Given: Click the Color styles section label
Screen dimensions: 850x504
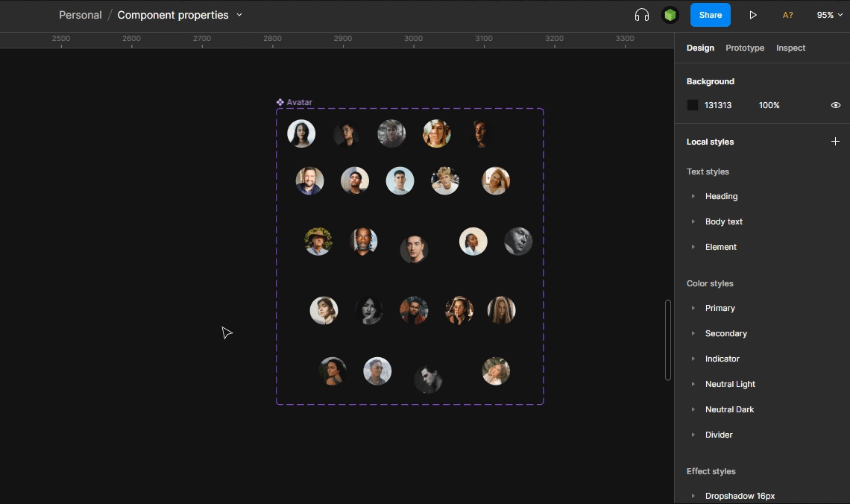Looking at the screenshot, I should 710,283.
